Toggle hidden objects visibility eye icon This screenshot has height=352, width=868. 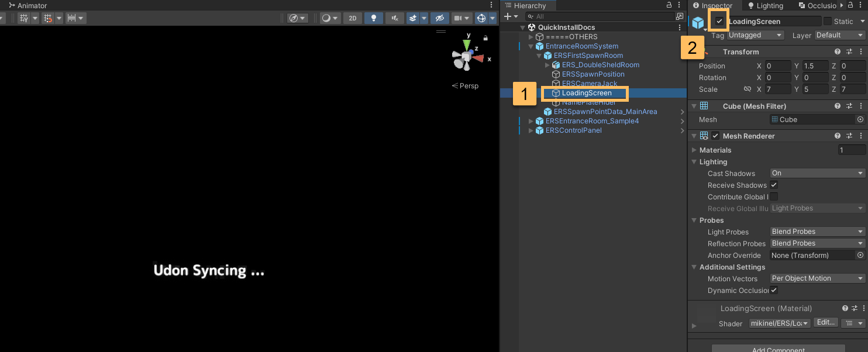click(x=439, y=18)
